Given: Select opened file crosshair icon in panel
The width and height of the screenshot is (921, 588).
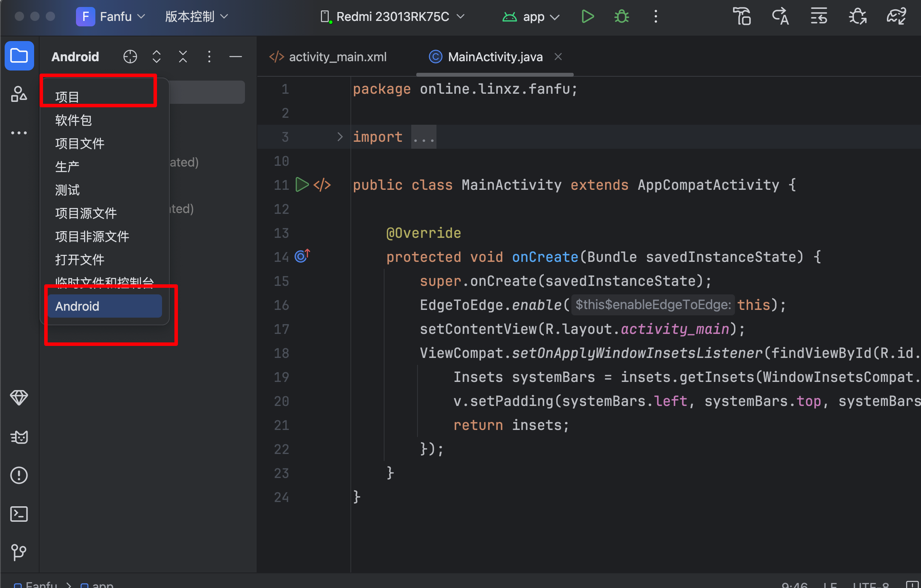Looking at the screenshot, I should click(130, 57).
